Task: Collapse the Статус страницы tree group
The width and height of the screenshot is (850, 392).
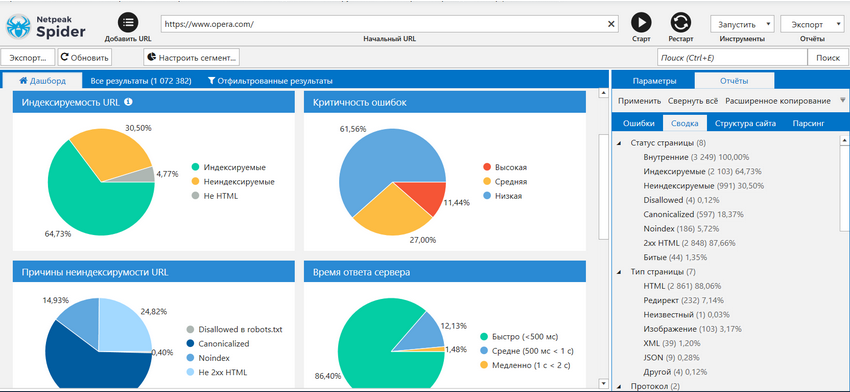Action: coord(619,143)
